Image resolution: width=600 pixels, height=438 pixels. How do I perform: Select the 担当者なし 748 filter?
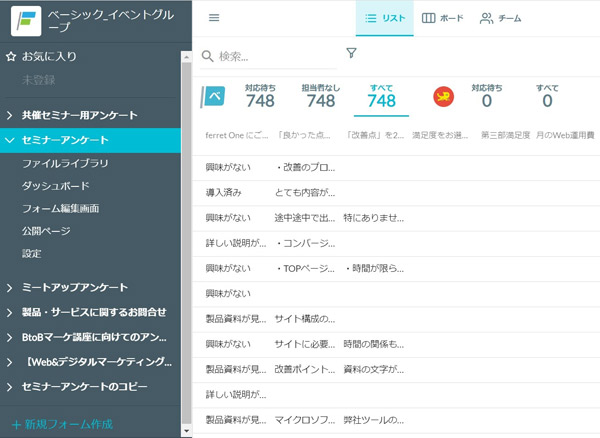coord(320,96)
